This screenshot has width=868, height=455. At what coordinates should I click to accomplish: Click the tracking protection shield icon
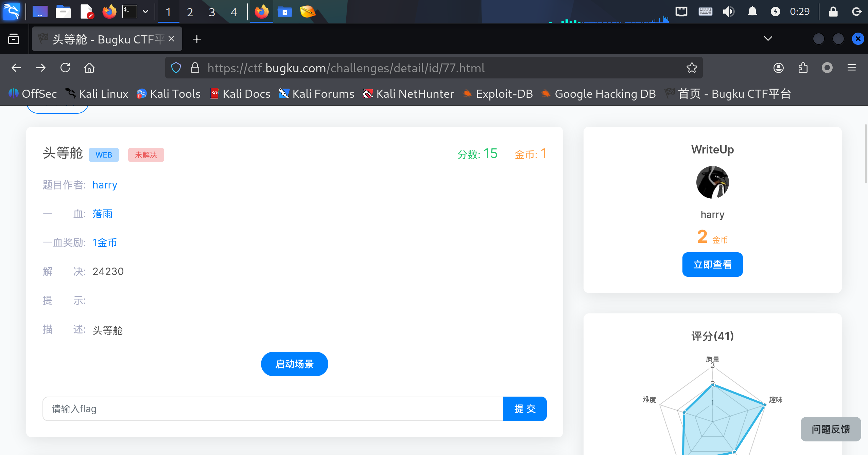[x=176, y=68]
